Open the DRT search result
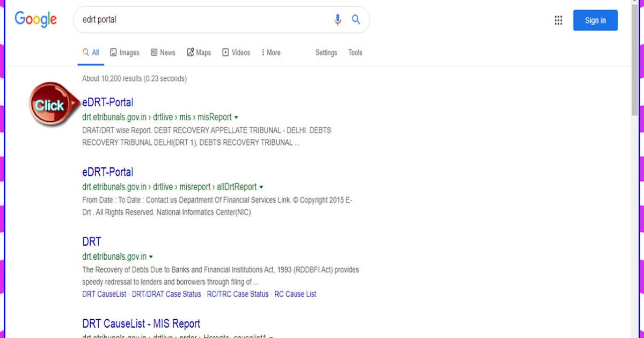 (x=92, y=242)
